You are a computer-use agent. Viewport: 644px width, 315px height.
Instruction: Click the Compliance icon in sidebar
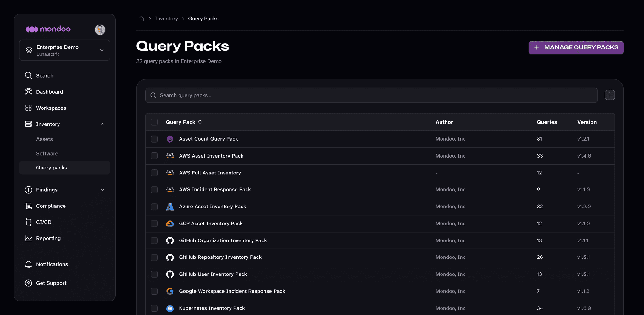[x=29, y=206]
